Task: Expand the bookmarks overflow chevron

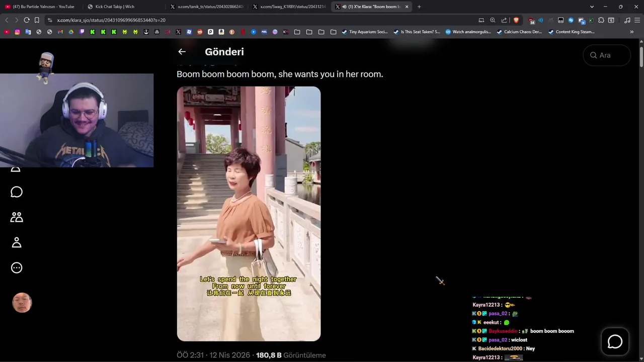Action: tap(631, 32)
